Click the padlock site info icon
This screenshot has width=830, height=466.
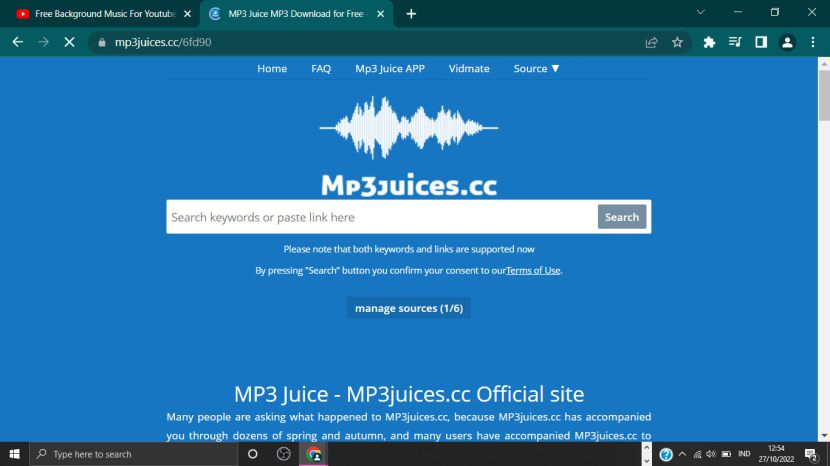[102, 42]
